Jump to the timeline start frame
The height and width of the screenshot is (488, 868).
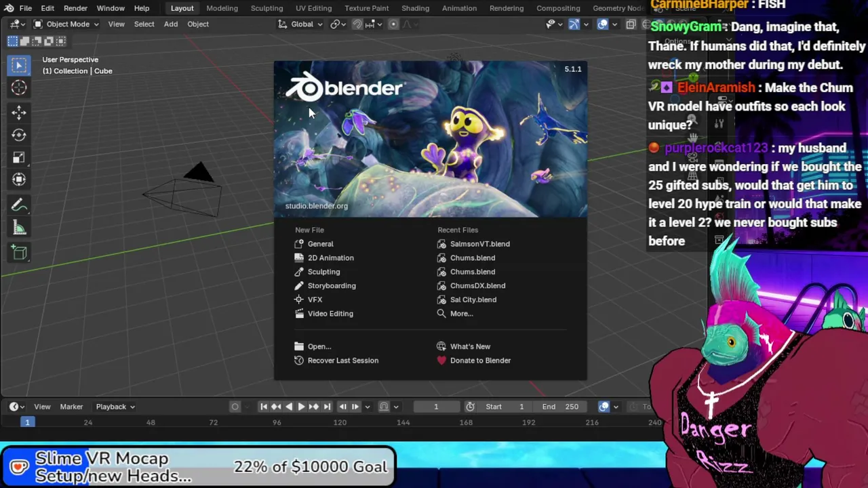point(264,407)
